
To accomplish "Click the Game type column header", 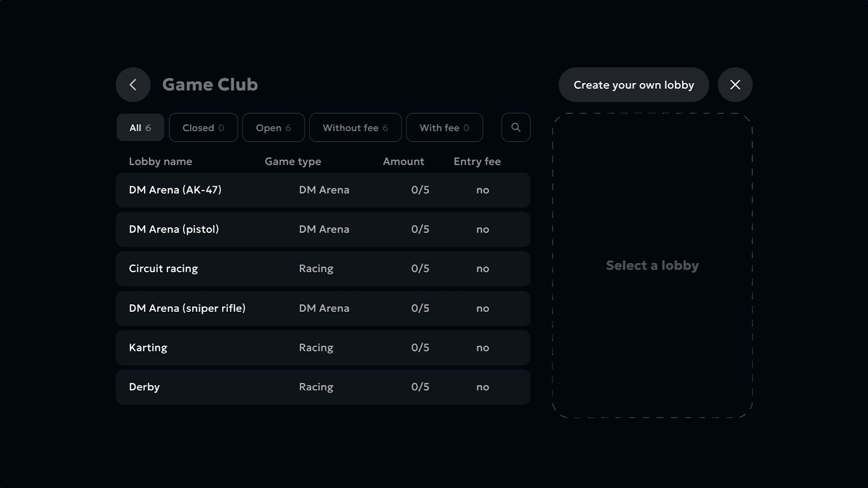I will pyautogui.click(x=293, y=162).
